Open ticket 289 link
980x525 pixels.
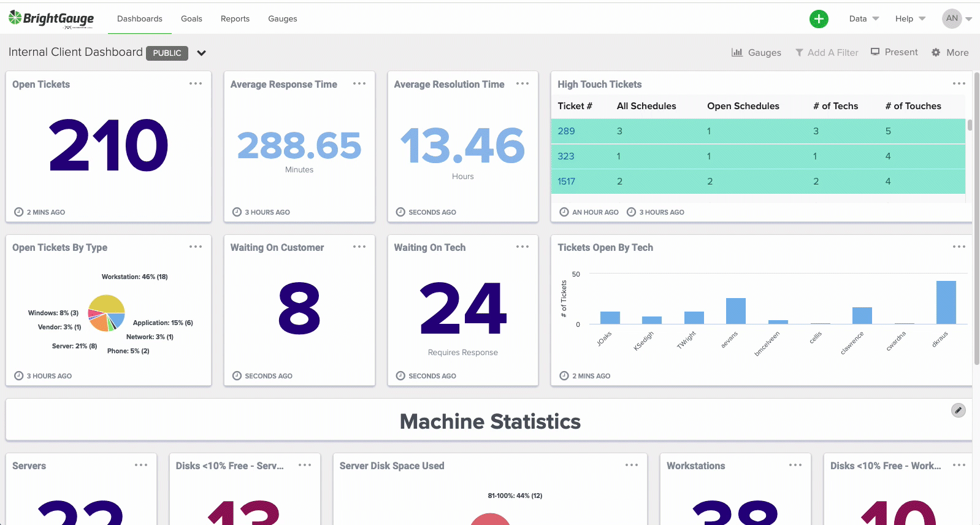(x=566, y=131)
